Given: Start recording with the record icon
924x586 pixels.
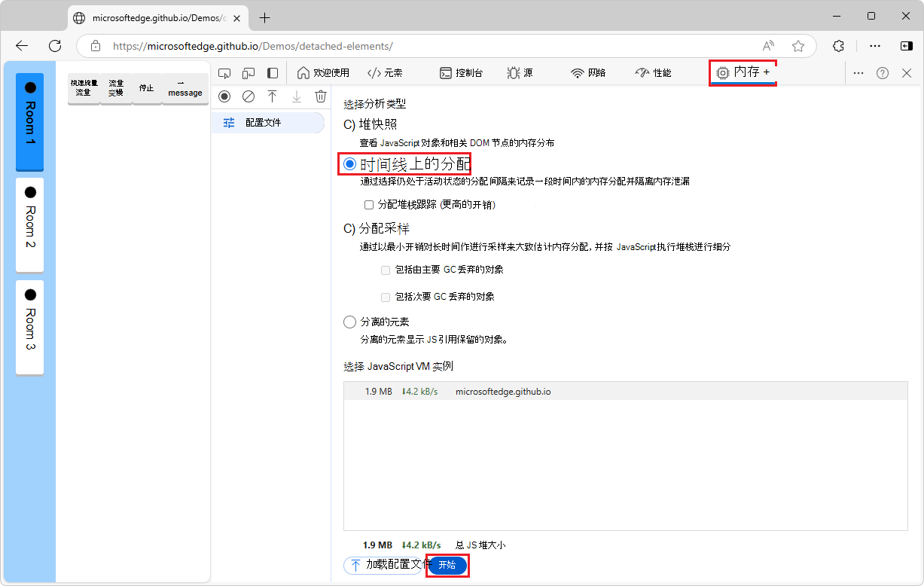Looking at the screenshot, I should click(224, 96).
